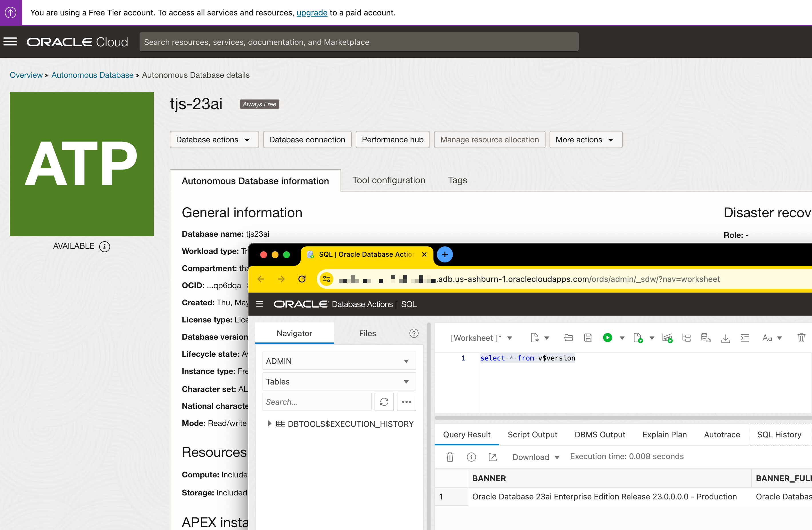Click the Autotrace tree icon in toolbar

686,338
